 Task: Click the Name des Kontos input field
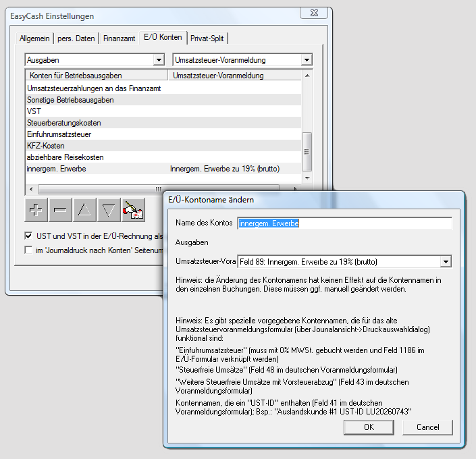(344, 223)
